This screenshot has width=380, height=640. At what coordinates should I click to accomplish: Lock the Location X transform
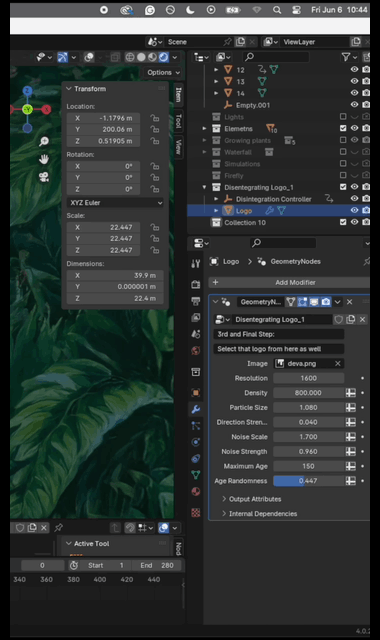click(154, 118)
